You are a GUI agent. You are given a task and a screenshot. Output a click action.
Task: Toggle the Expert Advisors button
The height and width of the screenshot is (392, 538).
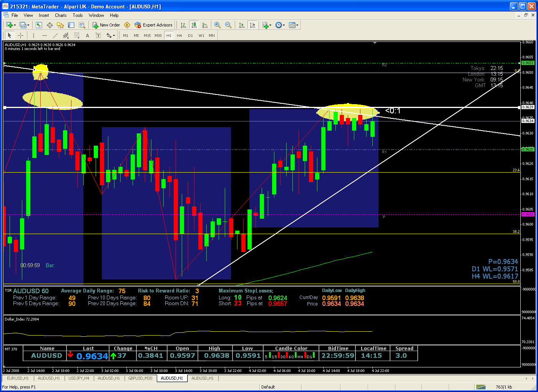click(154, 25)
